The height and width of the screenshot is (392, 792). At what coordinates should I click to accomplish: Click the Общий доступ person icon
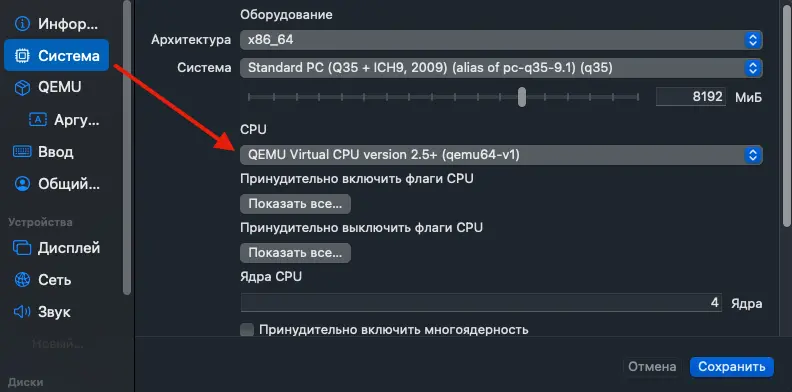point(22,184)
